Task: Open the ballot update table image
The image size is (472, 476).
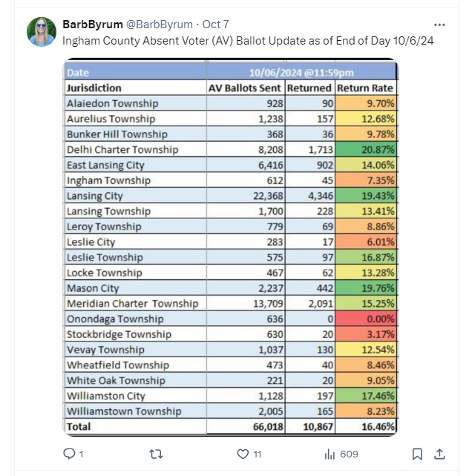Action: coord(231,247)
